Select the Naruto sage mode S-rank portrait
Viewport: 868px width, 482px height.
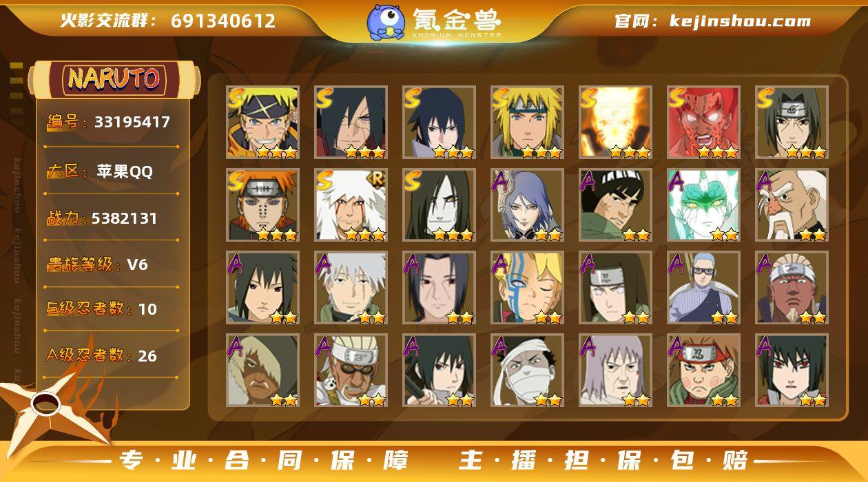[262, 122]
